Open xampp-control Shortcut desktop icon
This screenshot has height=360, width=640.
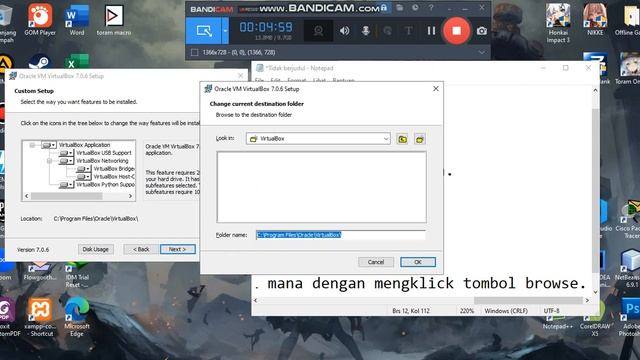(39, 317)
